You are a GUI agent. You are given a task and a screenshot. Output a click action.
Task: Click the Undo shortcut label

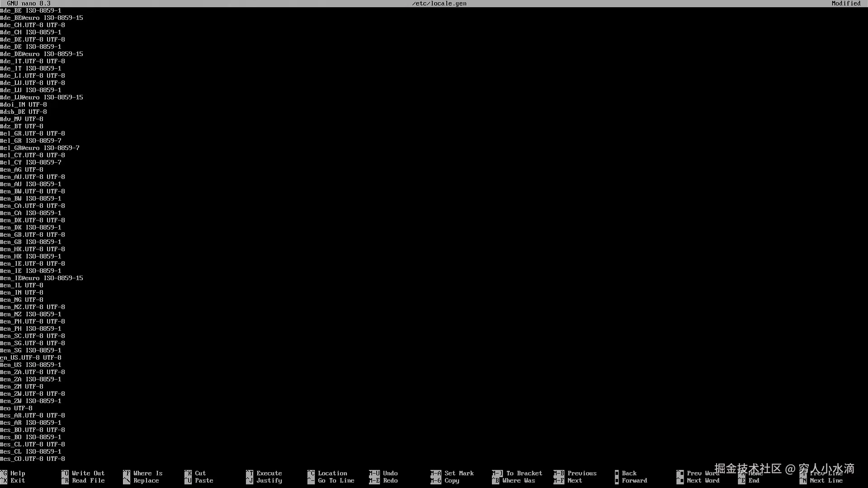click(390, 473)
